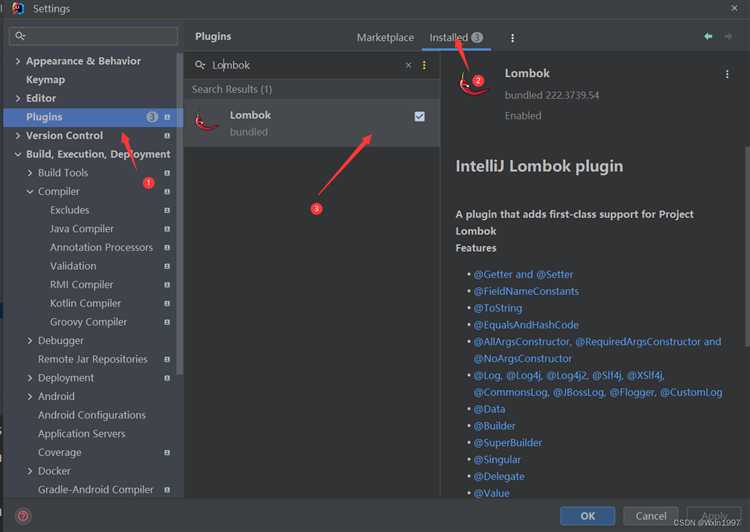Open the @Delegate link
This screenshot has height=532, width=750.
[x=499, y=476]
